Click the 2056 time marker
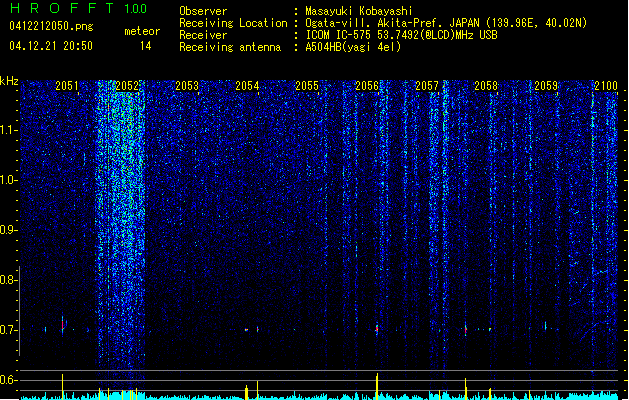This screenshot has height=400, width=629. 367,86
